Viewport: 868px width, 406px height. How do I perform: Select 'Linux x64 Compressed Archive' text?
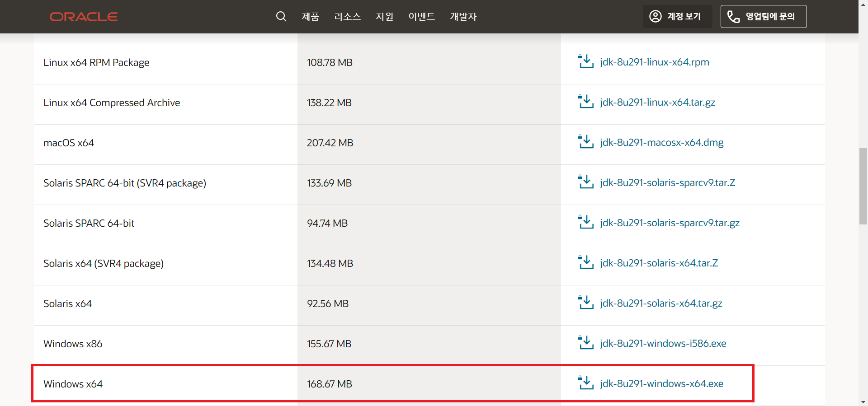pyautogui.click(x=112, y=103)
